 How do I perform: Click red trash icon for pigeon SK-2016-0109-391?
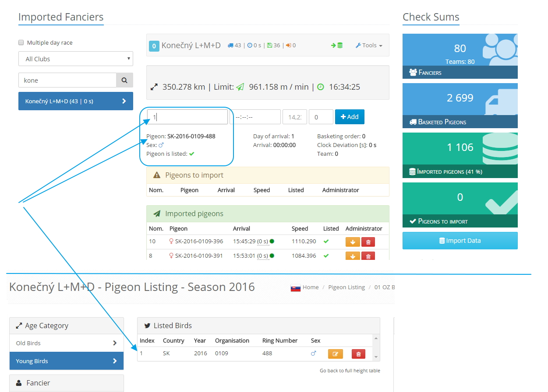point(368,256)
